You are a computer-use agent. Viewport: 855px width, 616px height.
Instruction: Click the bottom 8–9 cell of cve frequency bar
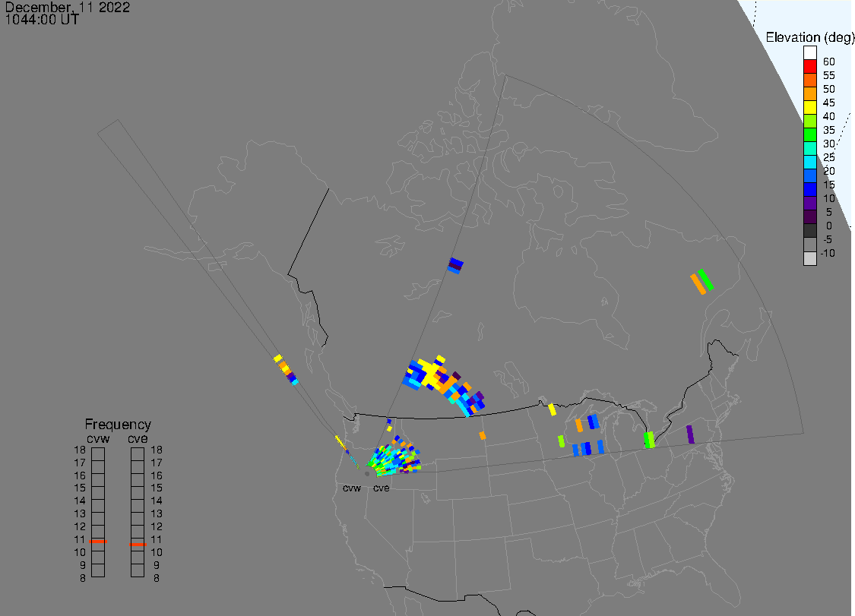(138, 570)
